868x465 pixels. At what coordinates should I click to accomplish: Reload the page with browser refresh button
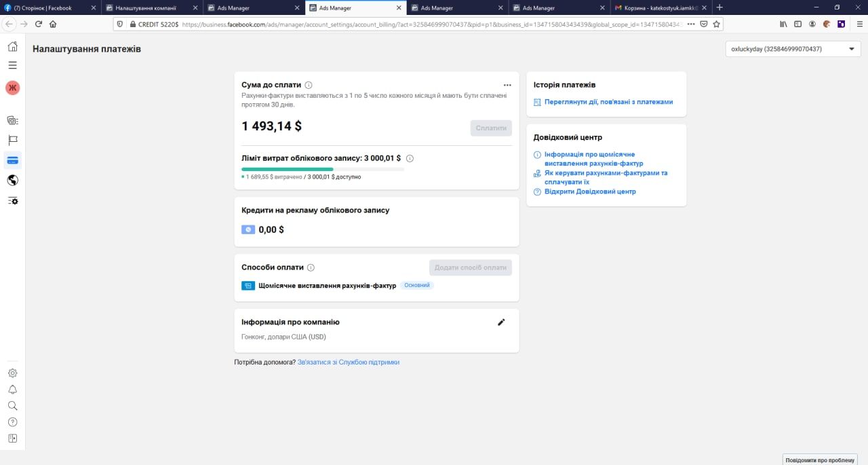(39, 24)
